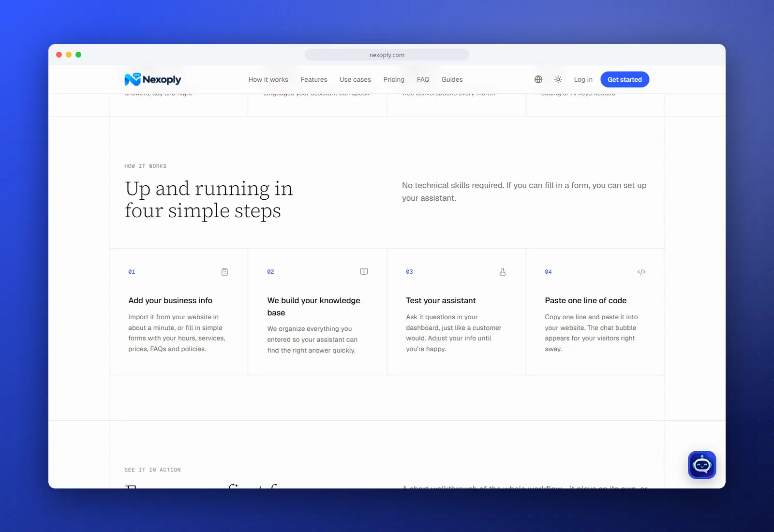Image resolution: width=774 pixels, height=532 pixels.
Task: Open Guides in the navigation bar
Action: pos(452,79)
